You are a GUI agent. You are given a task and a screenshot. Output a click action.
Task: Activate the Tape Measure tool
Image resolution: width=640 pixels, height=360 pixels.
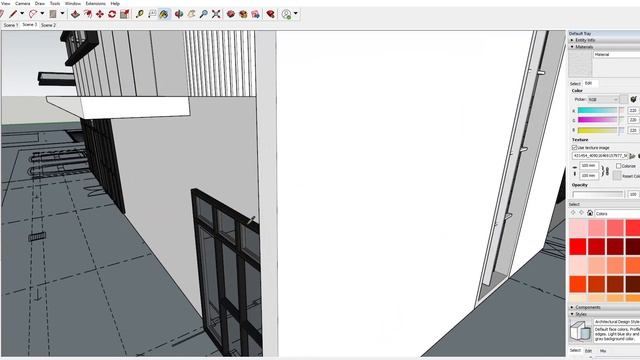140,14
